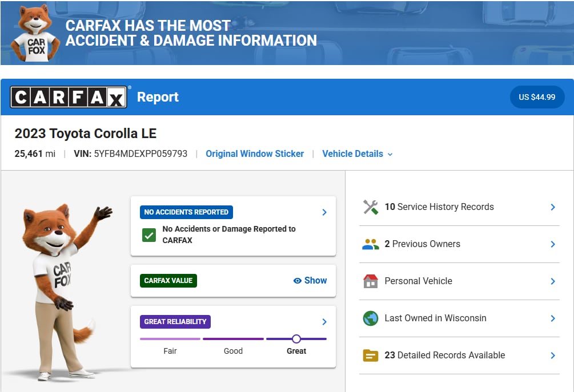Screen dimensions: 574x392
Task: Click the yellow Detailed Records folder icon
Action: (x=371, y=355)
